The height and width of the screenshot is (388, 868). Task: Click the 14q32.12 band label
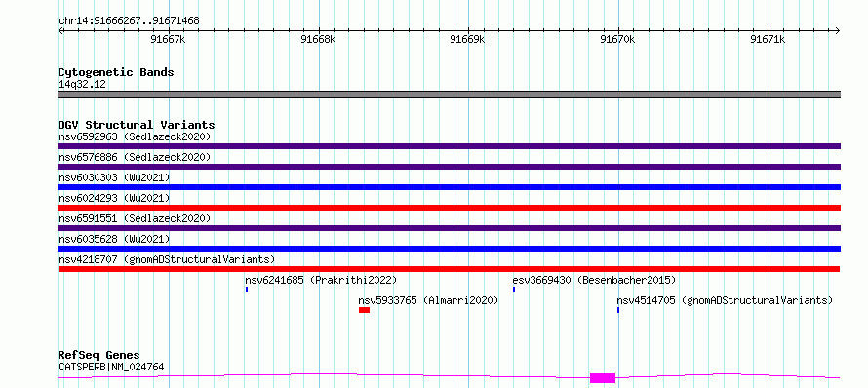(x=82, y=85)
